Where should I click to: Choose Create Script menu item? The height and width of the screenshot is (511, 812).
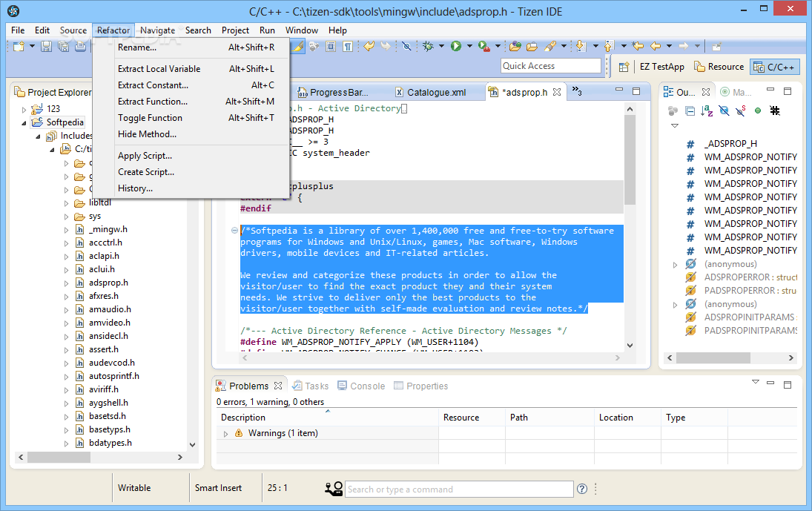point(191,172)
